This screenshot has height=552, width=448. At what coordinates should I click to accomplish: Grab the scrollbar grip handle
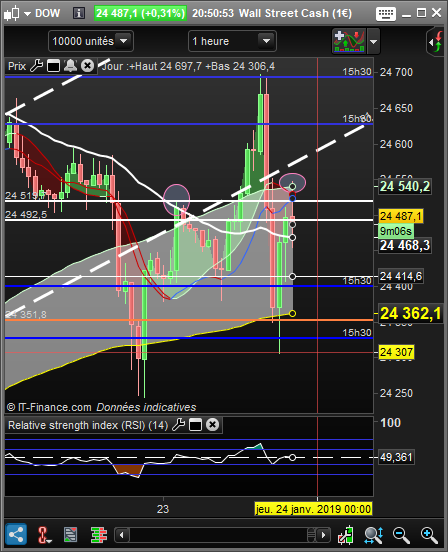coord(311,535)
